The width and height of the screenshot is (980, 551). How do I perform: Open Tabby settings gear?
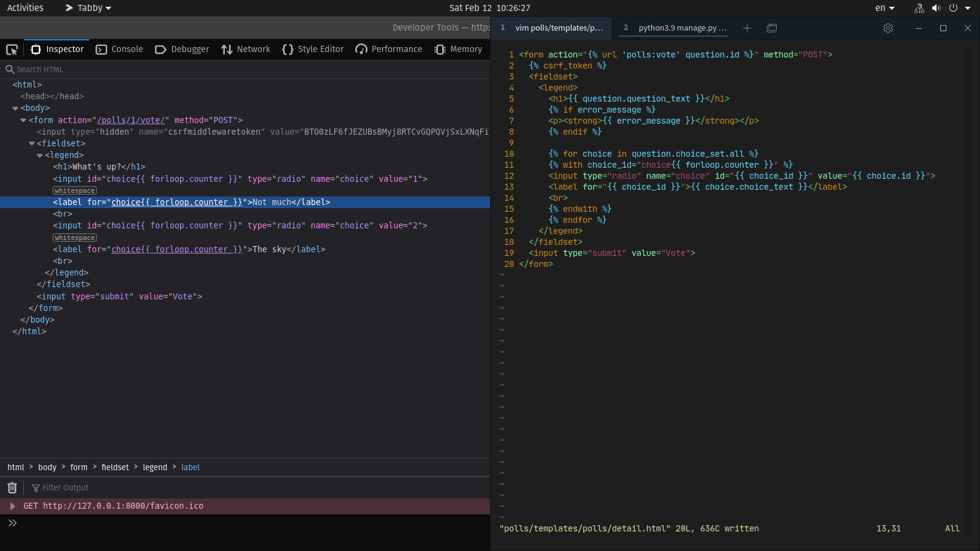tap(888, 28)
